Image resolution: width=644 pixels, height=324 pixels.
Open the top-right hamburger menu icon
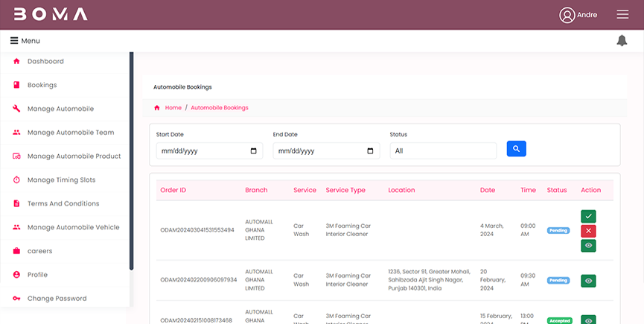622,15
